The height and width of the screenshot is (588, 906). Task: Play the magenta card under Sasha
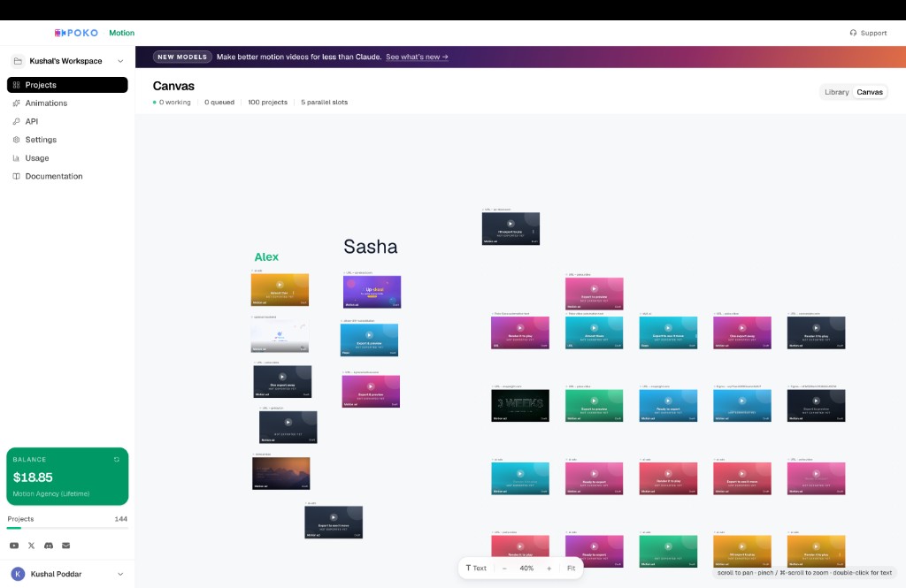(371, 386)
